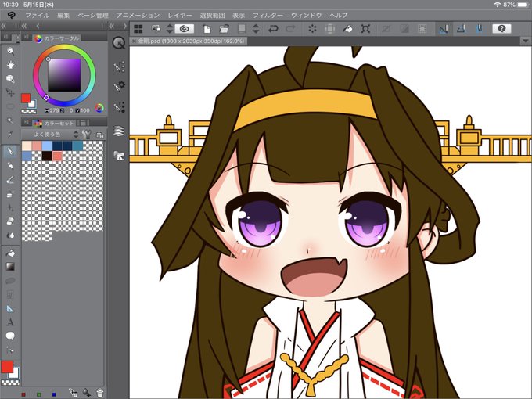This screenshot has height=399, width=532.
Task: Fill with the toolbar bucket icon
Action: click(x=348, y=29)
